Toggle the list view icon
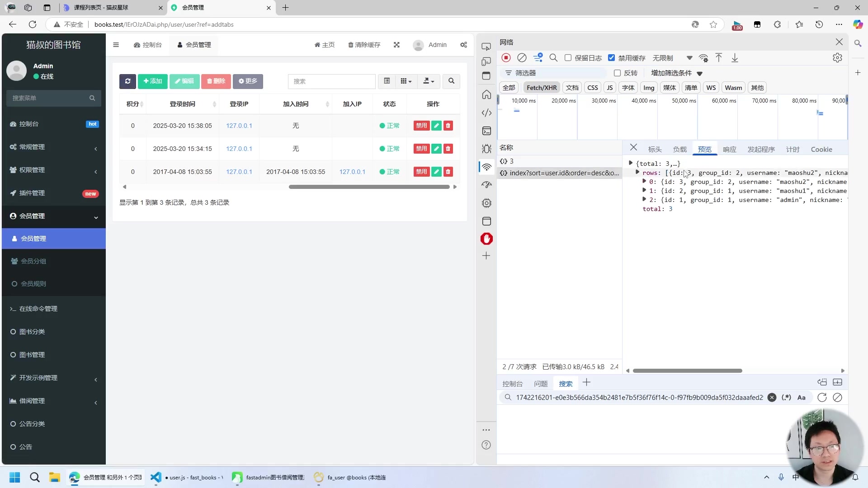 click(x=387, y=81)
